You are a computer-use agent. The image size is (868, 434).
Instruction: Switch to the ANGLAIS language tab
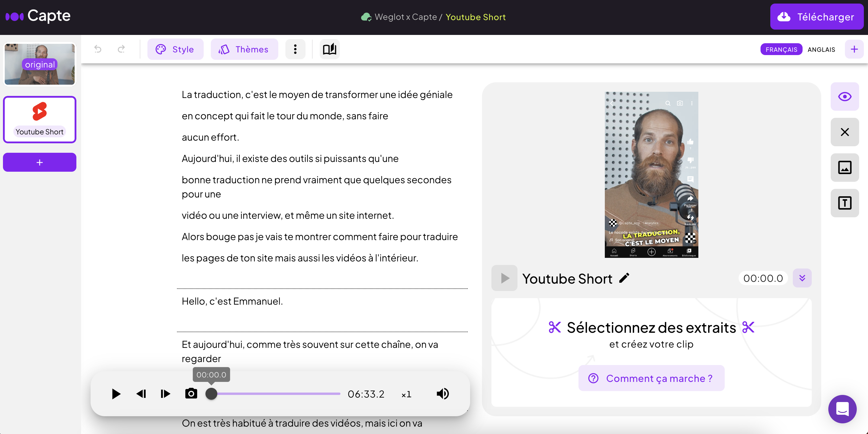click(821, 49)
